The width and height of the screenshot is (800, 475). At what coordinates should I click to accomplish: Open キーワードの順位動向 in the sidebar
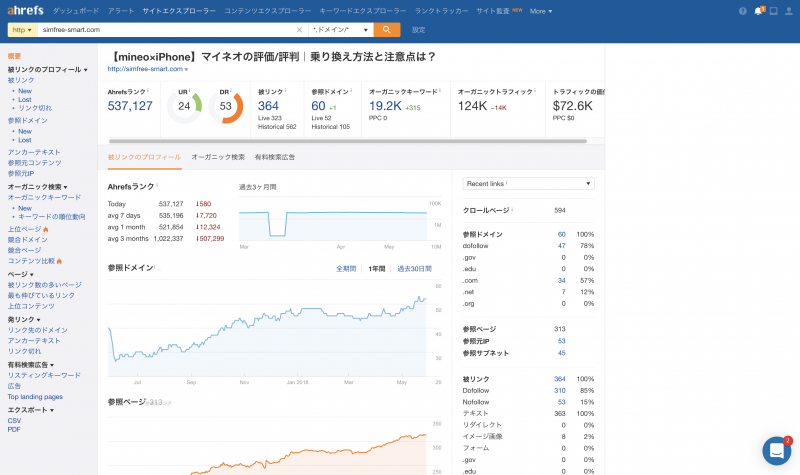[x=52, y=217]
